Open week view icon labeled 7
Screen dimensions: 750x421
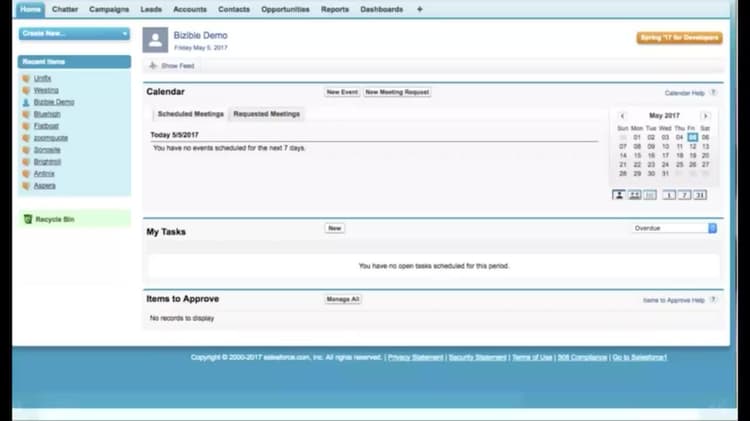684,195
